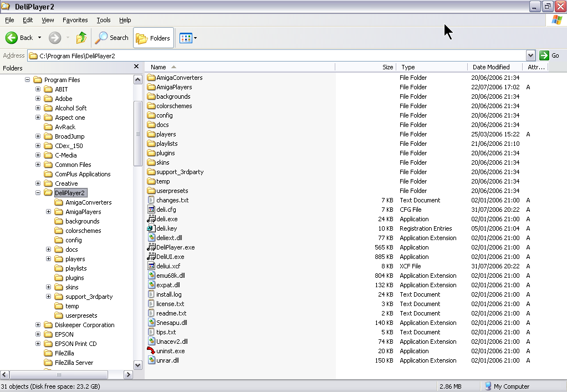Click the green Back arrow icon
Screen dimensions: 567x392
click(12, 38)
